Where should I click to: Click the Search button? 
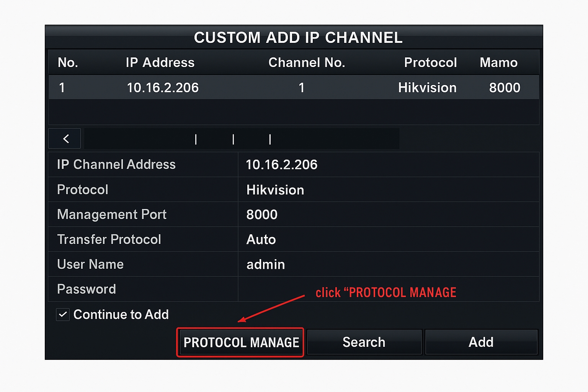tap(364, 342)
